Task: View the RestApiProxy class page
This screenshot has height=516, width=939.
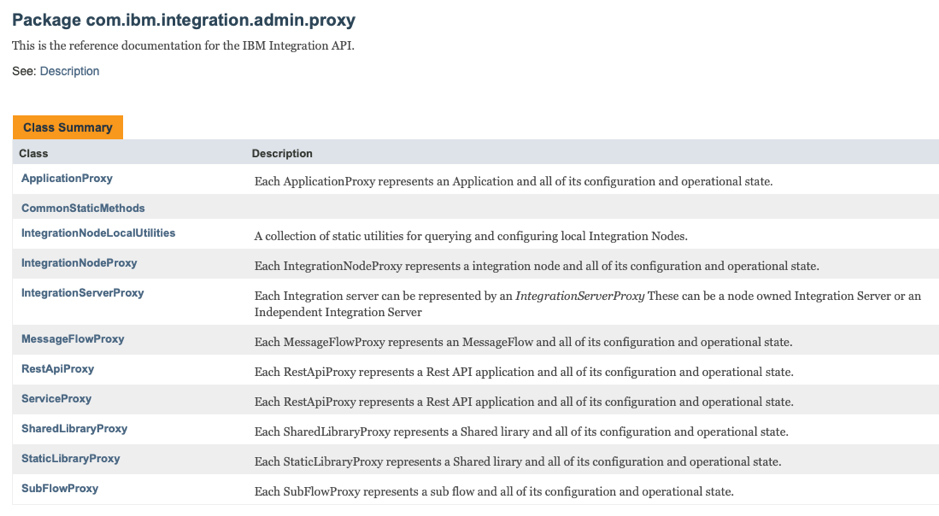Action: [x=58, y=369]
